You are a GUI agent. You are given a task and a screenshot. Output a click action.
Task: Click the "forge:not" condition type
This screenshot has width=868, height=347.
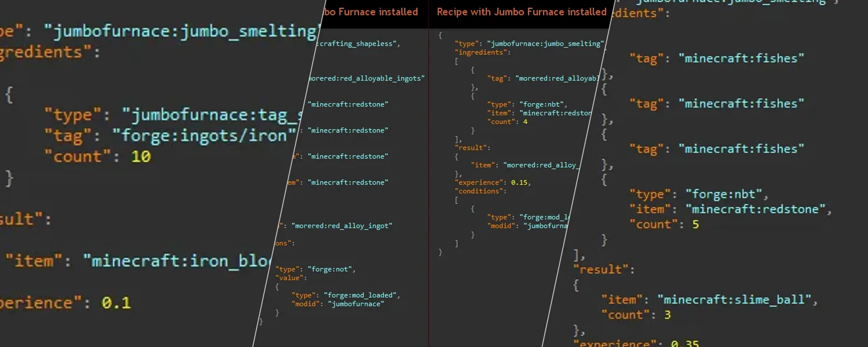[330, 269]
